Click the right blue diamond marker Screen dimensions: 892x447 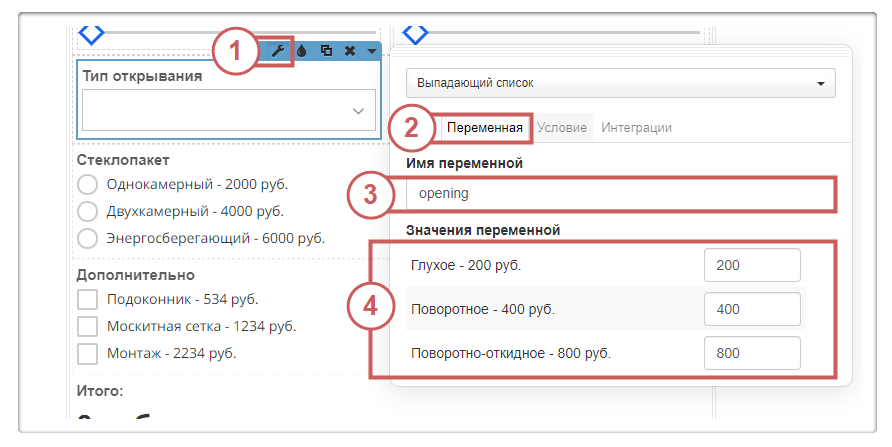(x=415, y=33)
